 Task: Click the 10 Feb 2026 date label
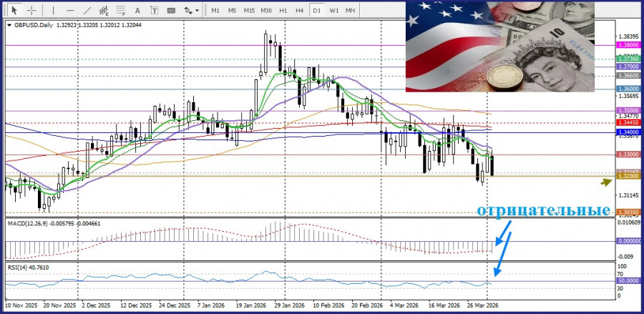[328, 306]
